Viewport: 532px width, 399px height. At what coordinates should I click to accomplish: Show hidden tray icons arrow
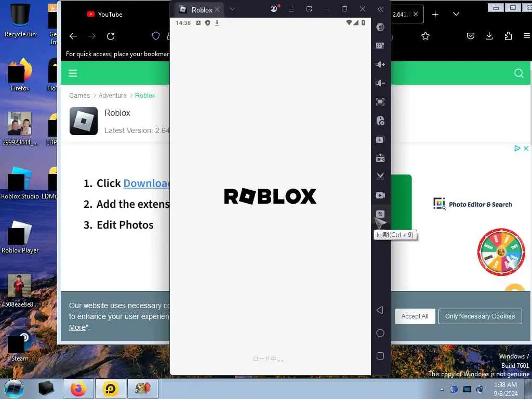pos(442,389)
